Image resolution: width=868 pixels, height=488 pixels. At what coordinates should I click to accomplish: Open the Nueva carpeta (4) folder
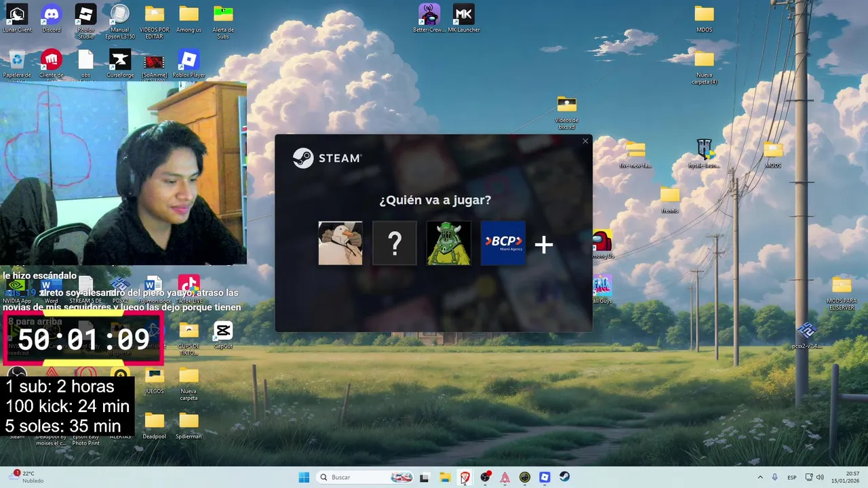[x=704, y=68]
